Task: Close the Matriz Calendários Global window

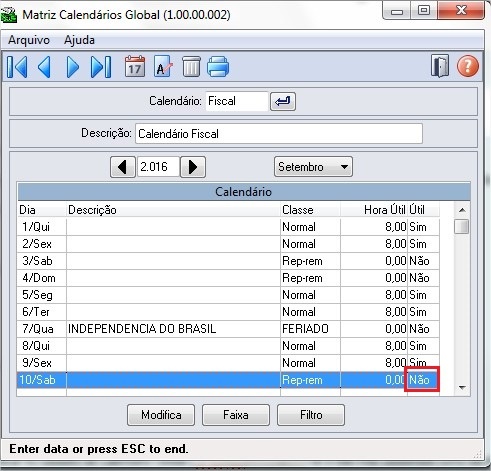Action: tap(461, 11)
